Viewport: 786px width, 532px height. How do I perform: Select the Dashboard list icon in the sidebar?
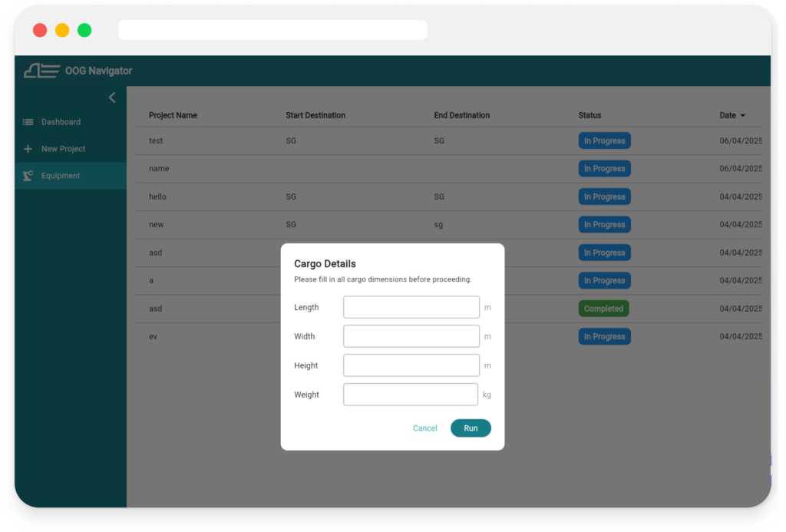click(x=28, y=121)
